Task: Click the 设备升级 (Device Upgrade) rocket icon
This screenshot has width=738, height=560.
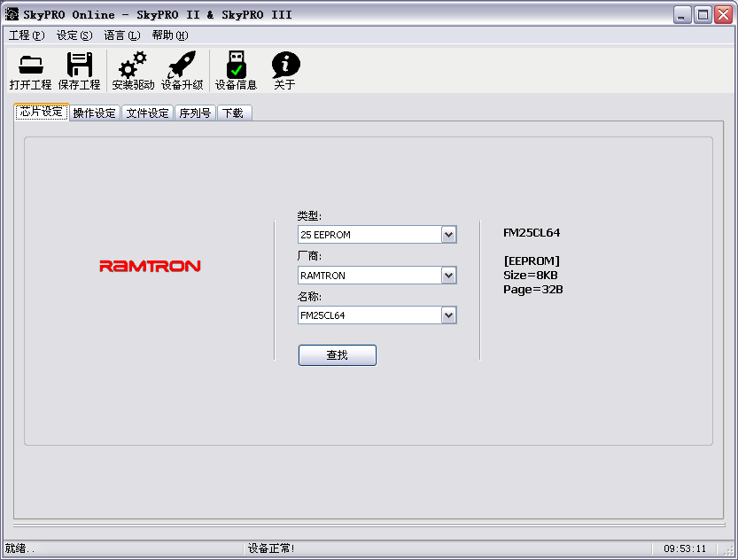Action: (x=182, y=65)
